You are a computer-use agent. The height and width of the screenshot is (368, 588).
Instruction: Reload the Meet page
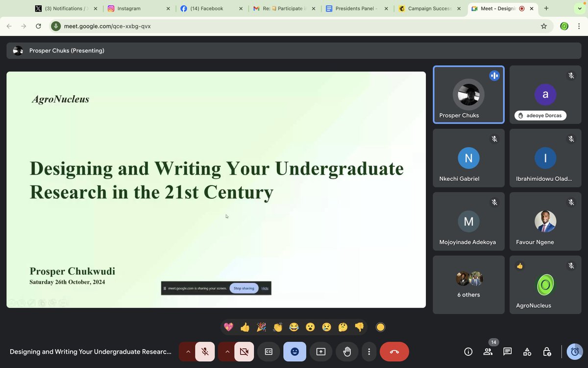coord(38,26)
